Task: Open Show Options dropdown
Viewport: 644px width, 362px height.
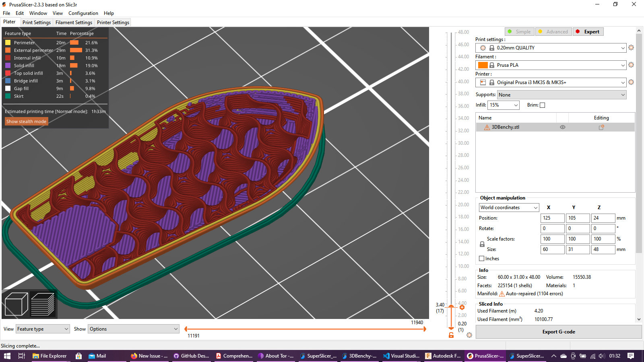Action: pyautogui.click(x=134, y=329)
